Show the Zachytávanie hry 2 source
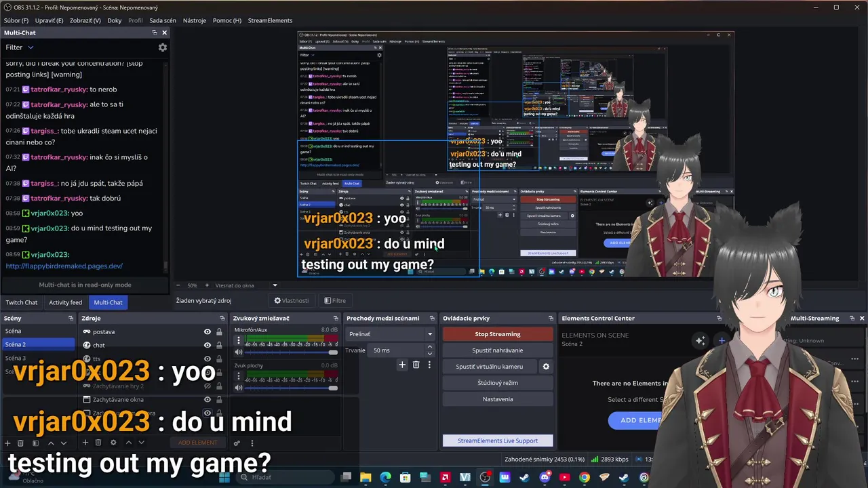The image size is (868, 488). pyautogui.click(x=208, y=386)
